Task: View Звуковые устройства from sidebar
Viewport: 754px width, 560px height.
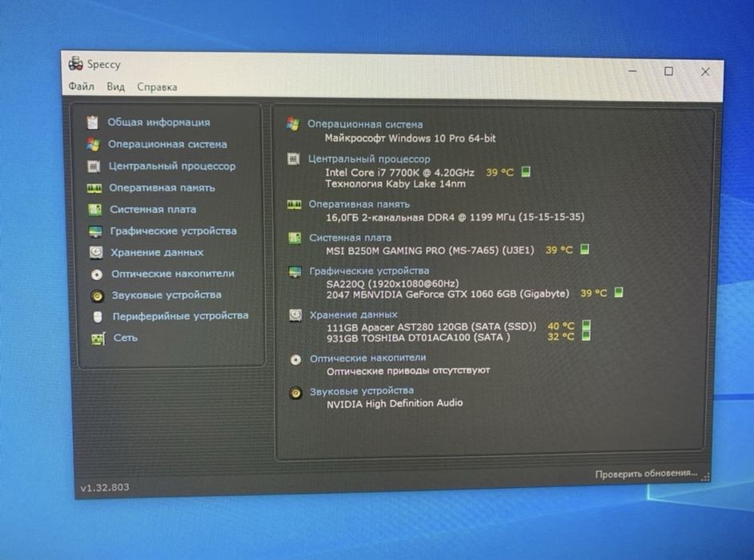Action: click(x=166, y=294)
